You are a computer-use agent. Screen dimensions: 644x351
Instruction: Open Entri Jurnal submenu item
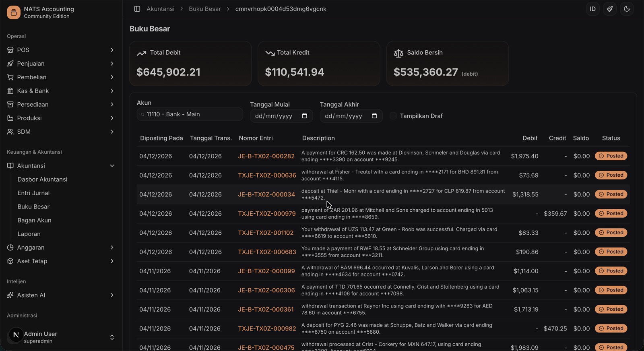tap(33, 193)
